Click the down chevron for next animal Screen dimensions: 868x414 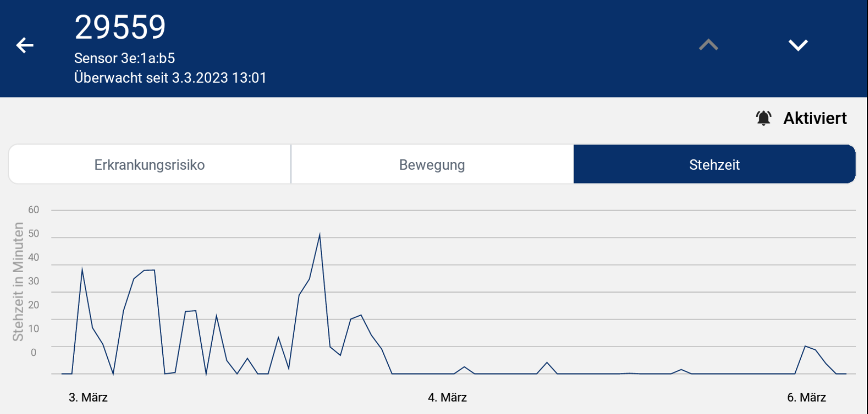point(798,46)
